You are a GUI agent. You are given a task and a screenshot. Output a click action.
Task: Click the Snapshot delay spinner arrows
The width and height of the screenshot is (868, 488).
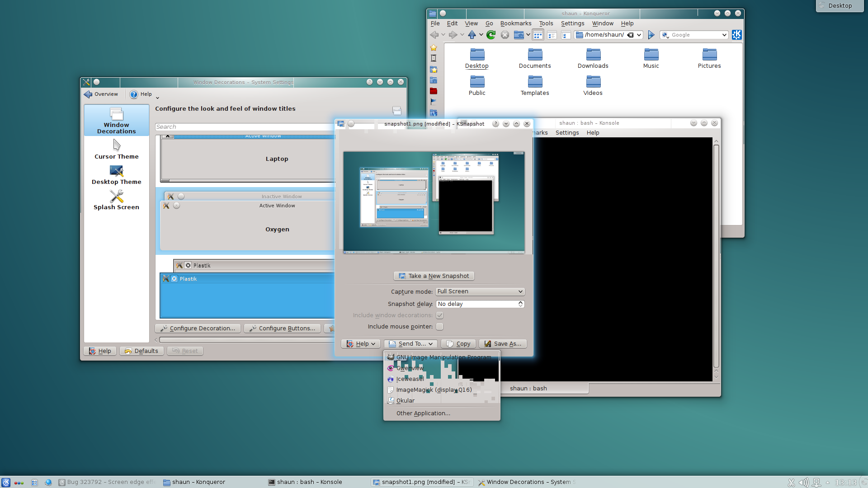521,304
